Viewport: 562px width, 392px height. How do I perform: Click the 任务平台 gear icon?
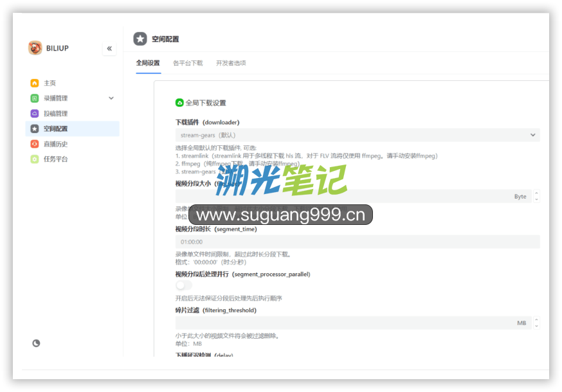click(35, 159)
